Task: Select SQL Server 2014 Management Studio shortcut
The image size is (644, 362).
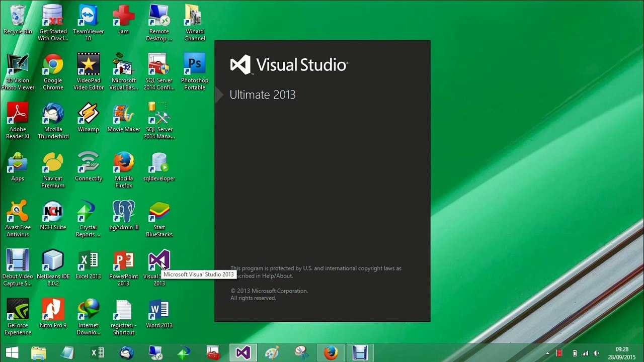Action: (x=159, y=121)
